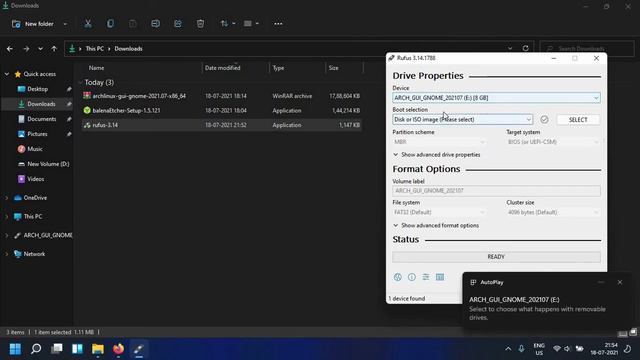The width and height of the screenshot is (640, 360).
Task: Open Desktop in Quick access
Action: click(x=38, y=89)
